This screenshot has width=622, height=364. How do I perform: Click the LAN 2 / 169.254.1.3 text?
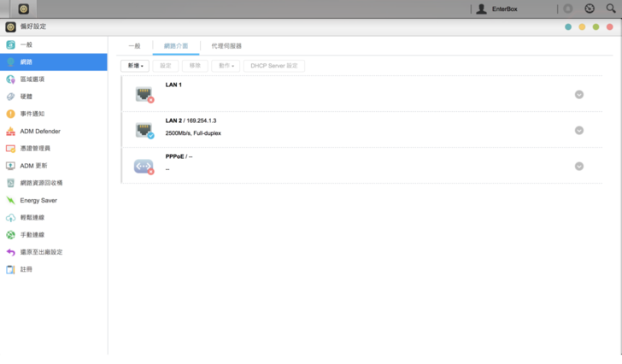click(x=191, y=120)
